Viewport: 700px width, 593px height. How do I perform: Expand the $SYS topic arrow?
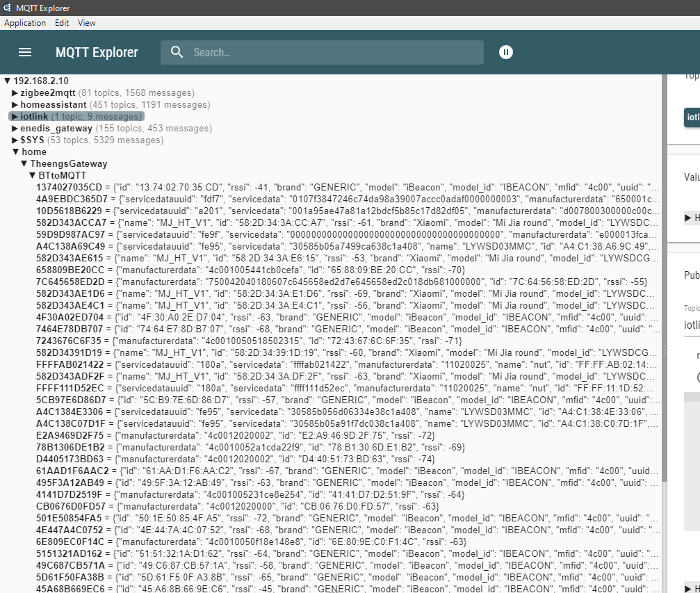pyautogui.click(x=15, y=140)
